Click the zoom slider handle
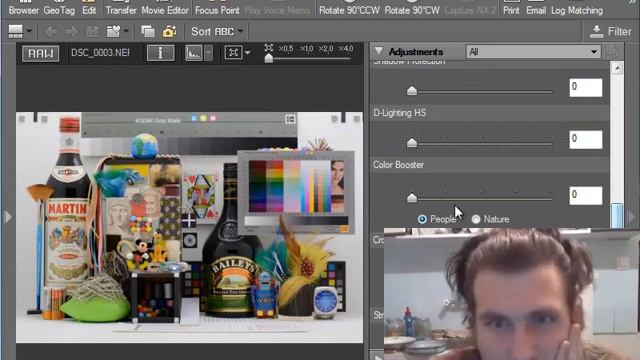This screenshot has height=360, width=640. tap(269, 58)
